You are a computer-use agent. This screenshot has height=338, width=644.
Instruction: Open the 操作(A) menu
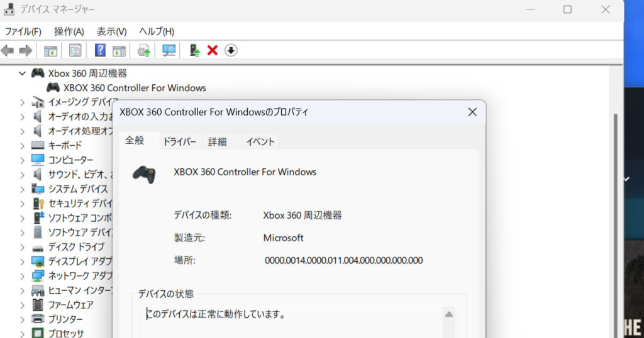tap(69, 31)
